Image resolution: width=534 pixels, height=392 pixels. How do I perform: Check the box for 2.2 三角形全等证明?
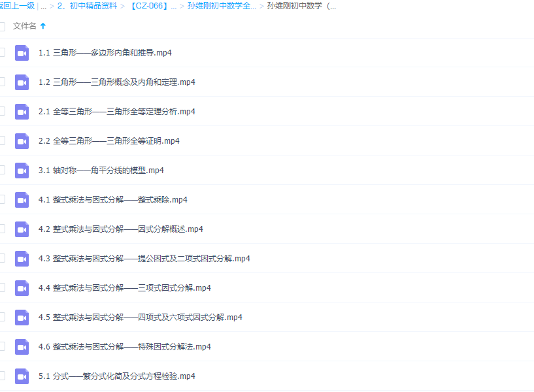(x=4, y=140)
